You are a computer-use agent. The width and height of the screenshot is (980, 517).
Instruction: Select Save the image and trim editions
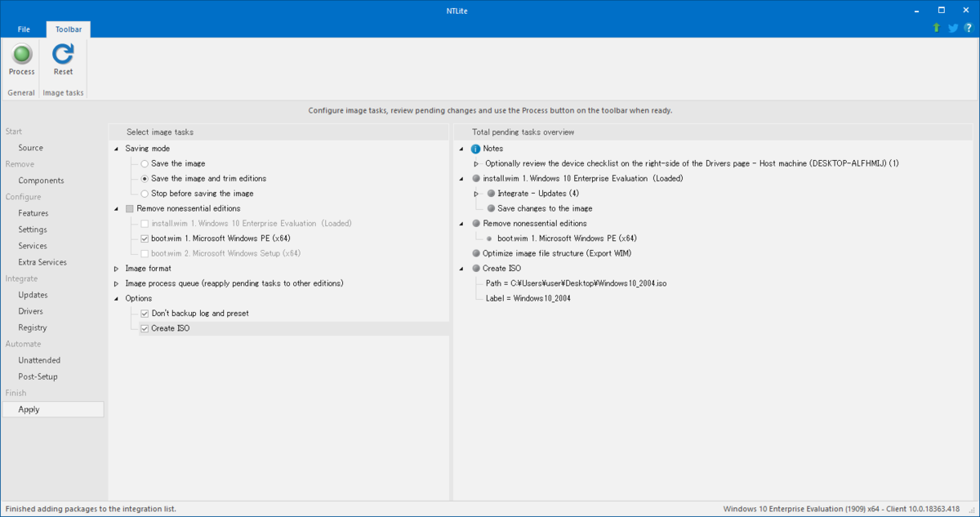(145, 178)
